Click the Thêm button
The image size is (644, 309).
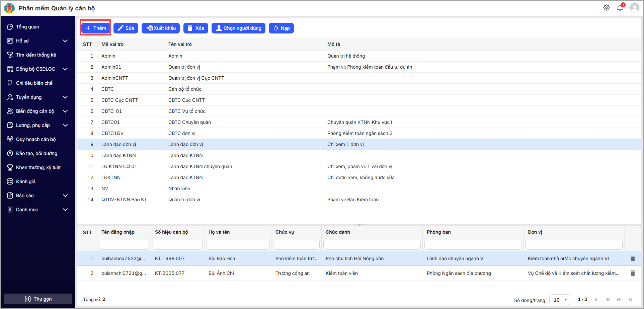click(96, 28)
